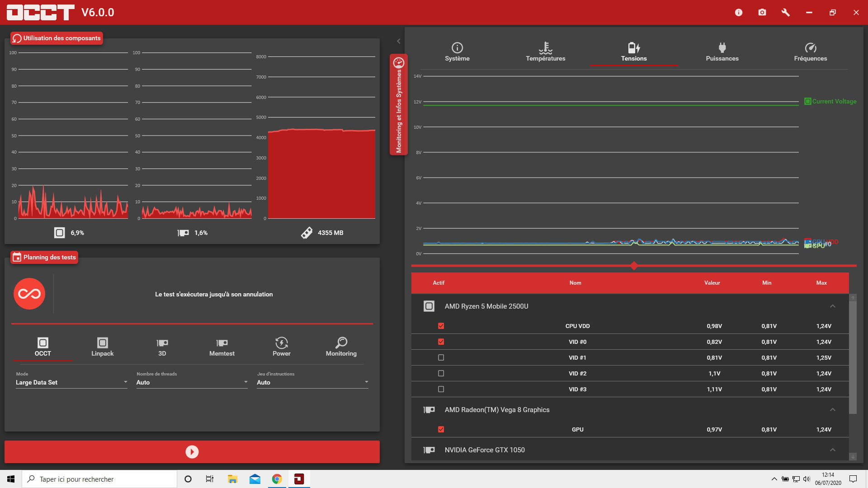Open Mail app from taskbar
This screenshot has width=868, height=488.
click(x=255, y=479)
